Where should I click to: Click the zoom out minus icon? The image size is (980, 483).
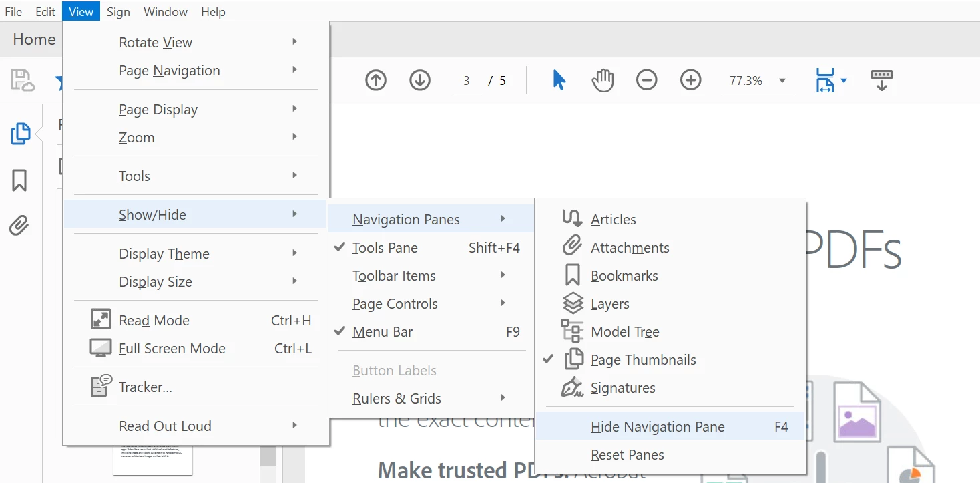click(646, 81)
